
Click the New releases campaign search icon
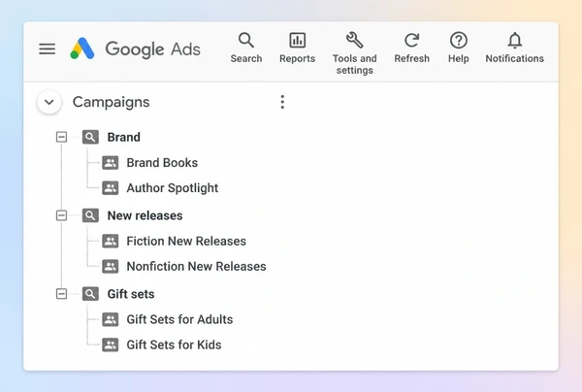coord(90,215)
